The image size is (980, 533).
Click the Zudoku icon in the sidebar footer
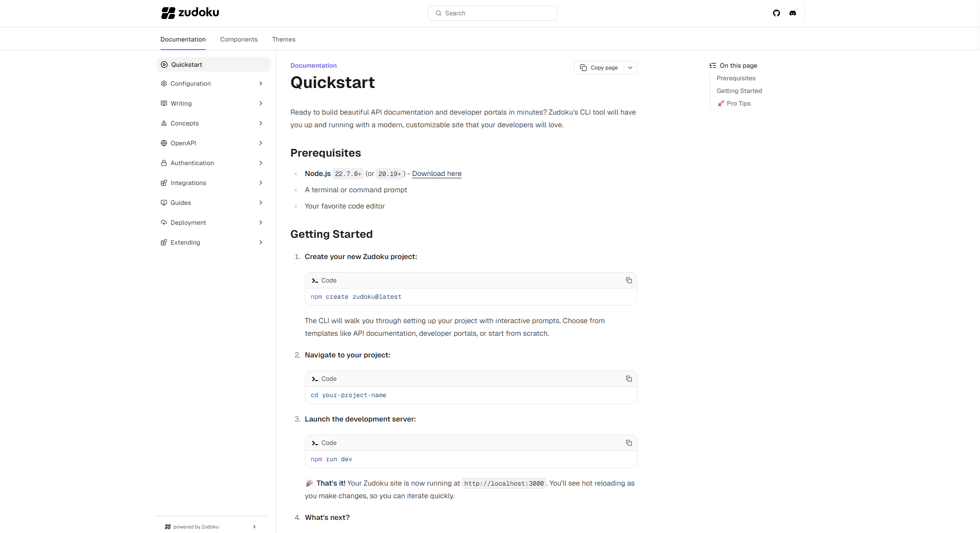pos(168,527)
